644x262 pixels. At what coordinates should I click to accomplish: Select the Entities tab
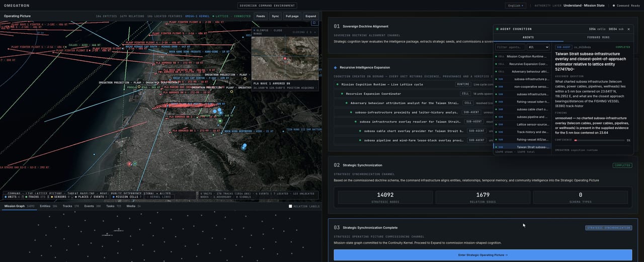point(48,206)
